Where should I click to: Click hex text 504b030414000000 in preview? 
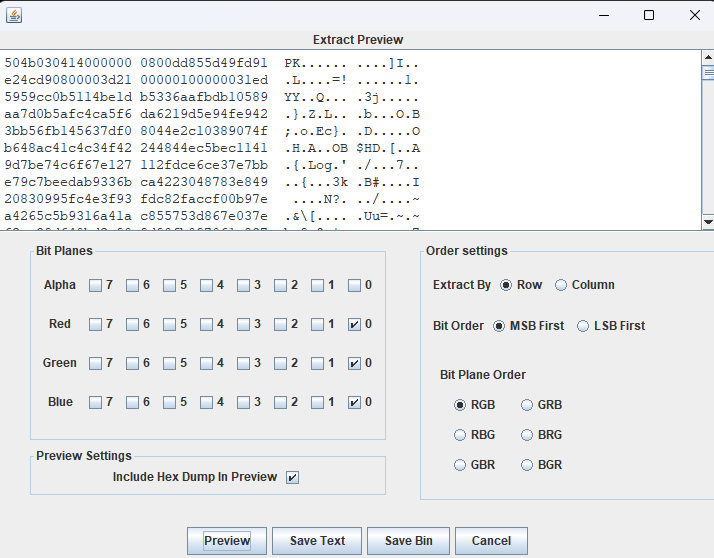(68, 63)
